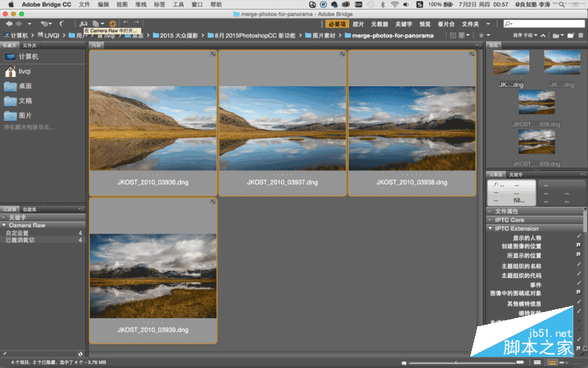Click the filter by star rating icon
Viewport: 588px width, 368px height.
pos(482,35)
